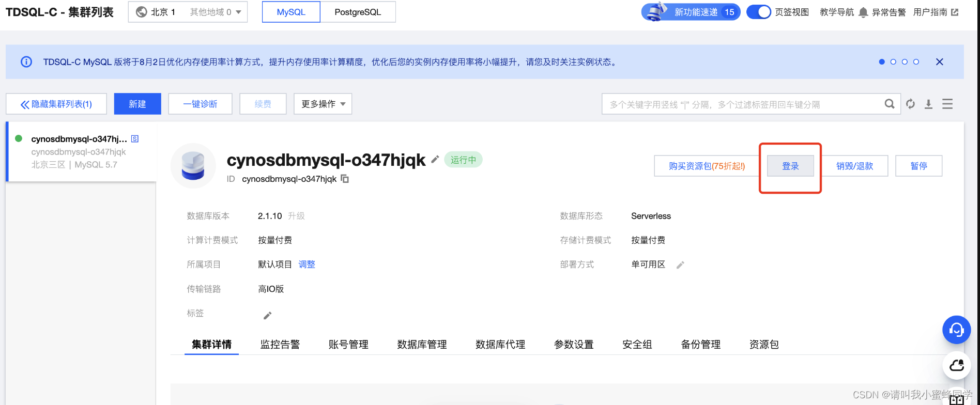Screen dimensions: 980x405
Task: Copy the cluster ID
Action: (x=345, y=179)
